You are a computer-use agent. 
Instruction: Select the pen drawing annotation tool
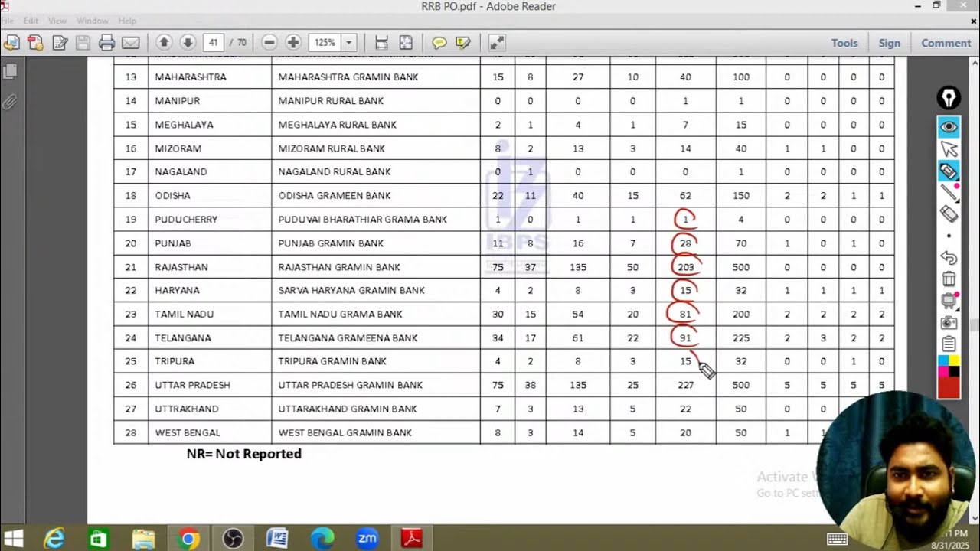tap(949, 171)
